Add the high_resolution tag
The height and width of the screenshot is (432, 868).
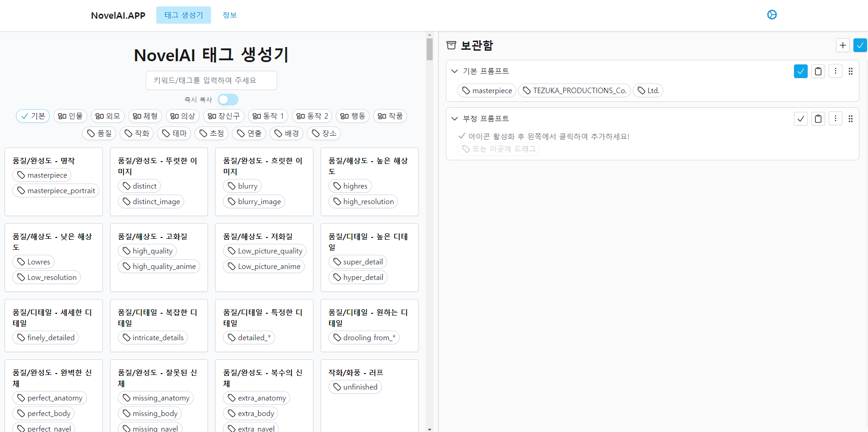coord(363,201)
